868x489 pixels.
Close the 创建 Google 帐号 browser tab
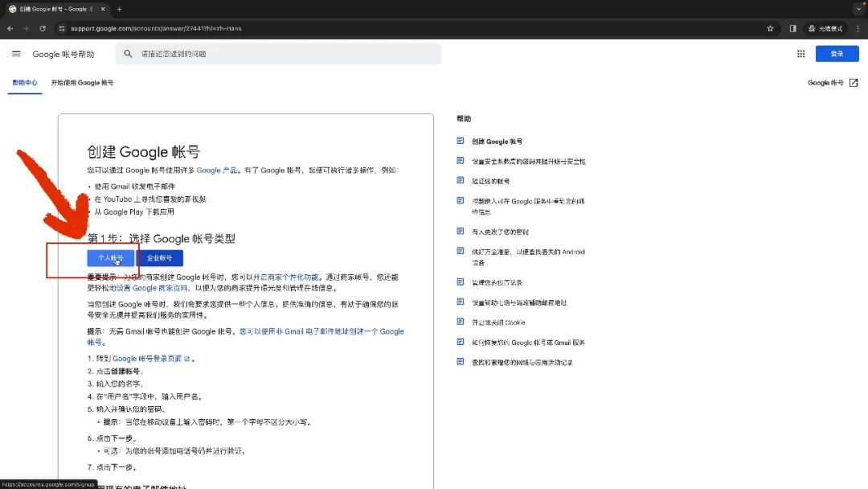click(103, 9)
